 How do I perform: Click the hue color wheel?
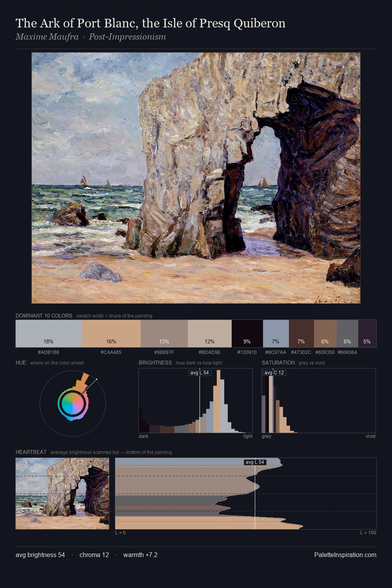(x=73, y=403)
